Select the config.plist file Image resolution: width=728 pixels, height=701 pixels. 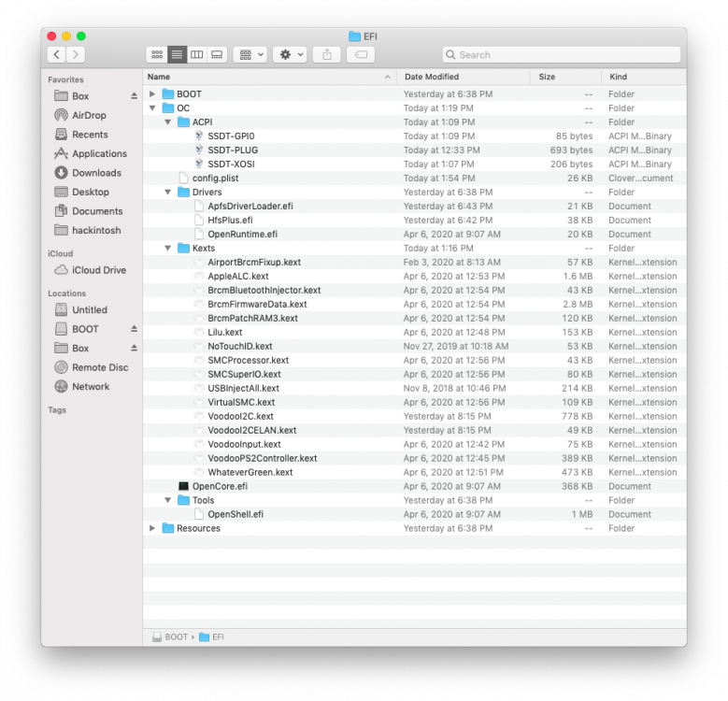tap(415, 179)
